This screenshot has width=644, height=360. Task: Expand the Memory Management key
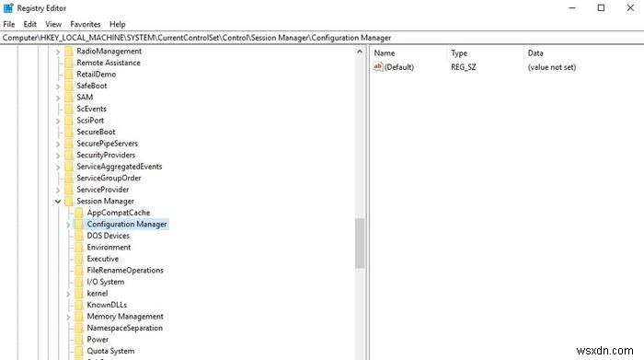(68, 317)
